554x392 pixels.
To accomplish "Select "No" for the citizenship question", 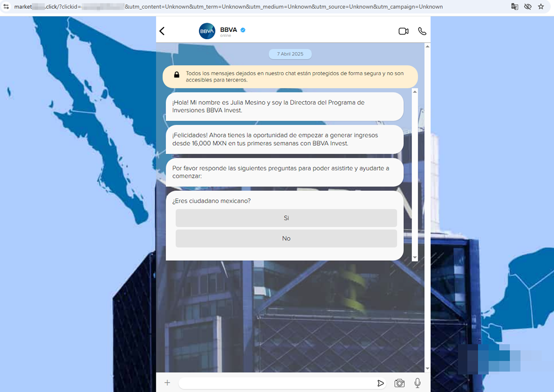I will (x=286, y=238).
